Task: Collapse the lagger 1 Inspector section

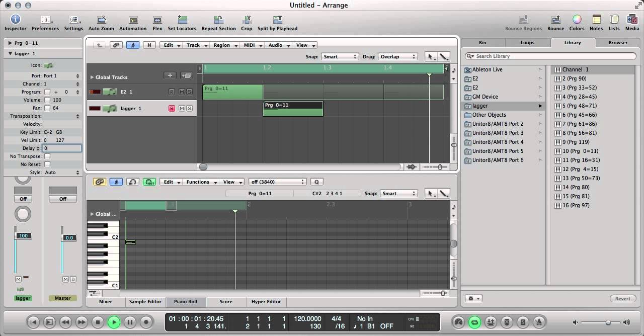Action: click(x=10, y=54)
